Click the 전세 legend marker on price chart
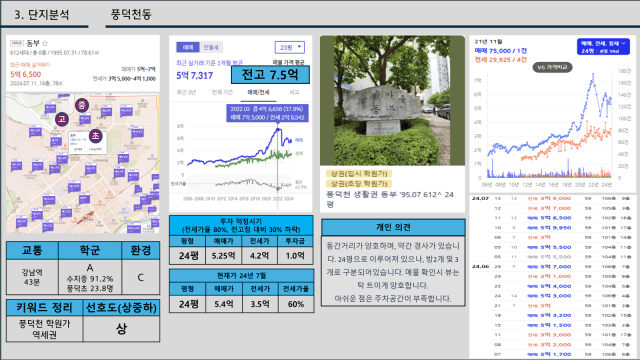This screenshot has height=360, width=640. (x=299, y=153)
